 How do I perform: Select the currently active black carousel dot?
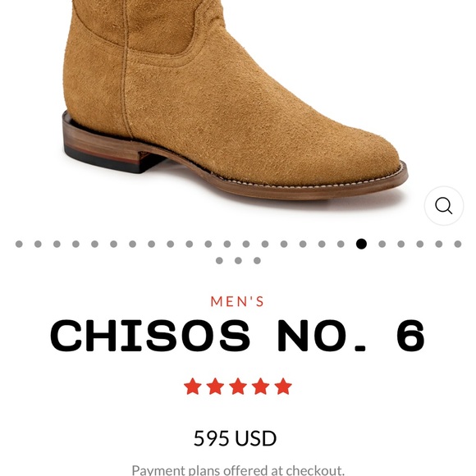361,244
